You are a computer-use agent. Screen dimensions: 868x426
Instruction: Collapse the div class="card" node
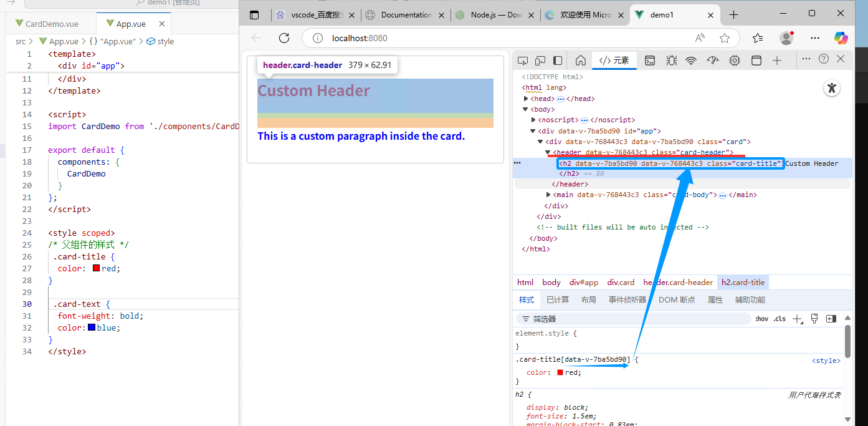click(541, 142)
